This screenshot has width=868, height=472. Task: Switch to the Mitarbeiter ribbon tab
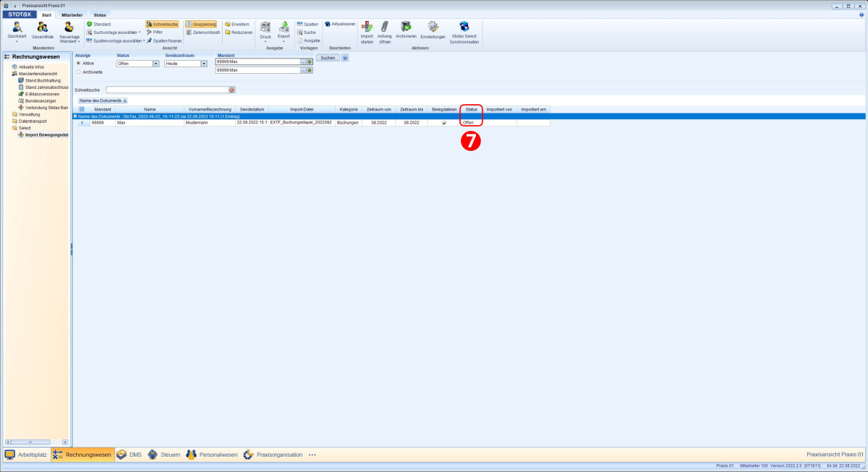click(71, 14)
